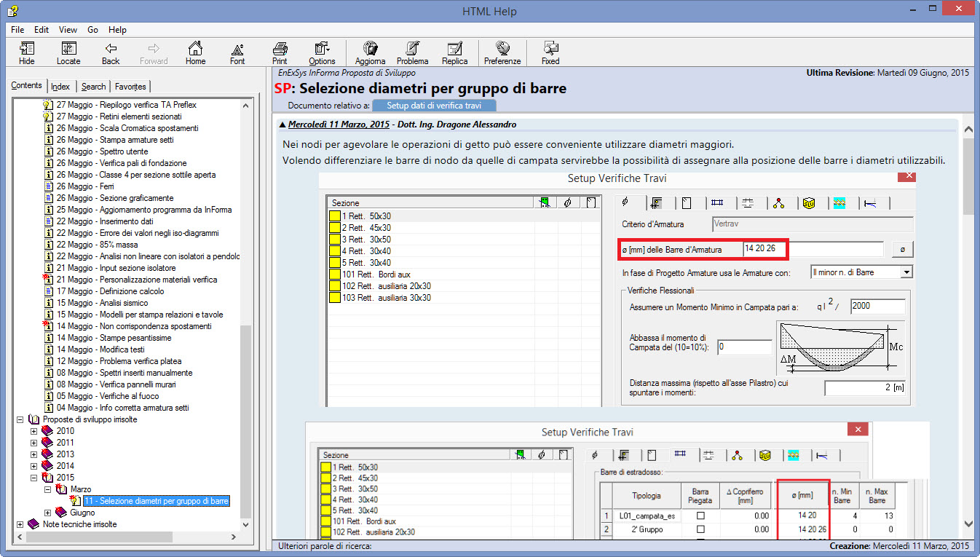Open '26 Maggio - Sezione graficamente'
Viewport: 980px width, 557px height.
(115, 198)
